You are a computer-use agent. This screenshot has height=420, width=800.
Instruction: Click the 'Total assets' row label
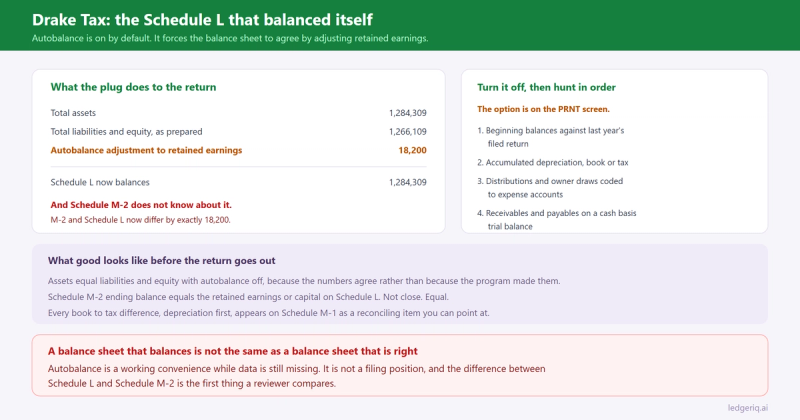[x=73, y=113]
